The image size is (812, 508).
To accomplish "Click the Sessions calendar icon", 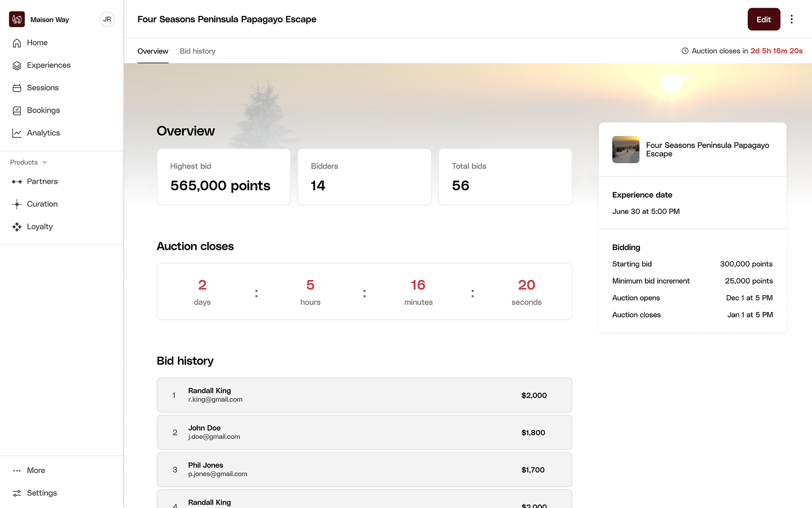I will pyautogui.click(x=17, y=88).
